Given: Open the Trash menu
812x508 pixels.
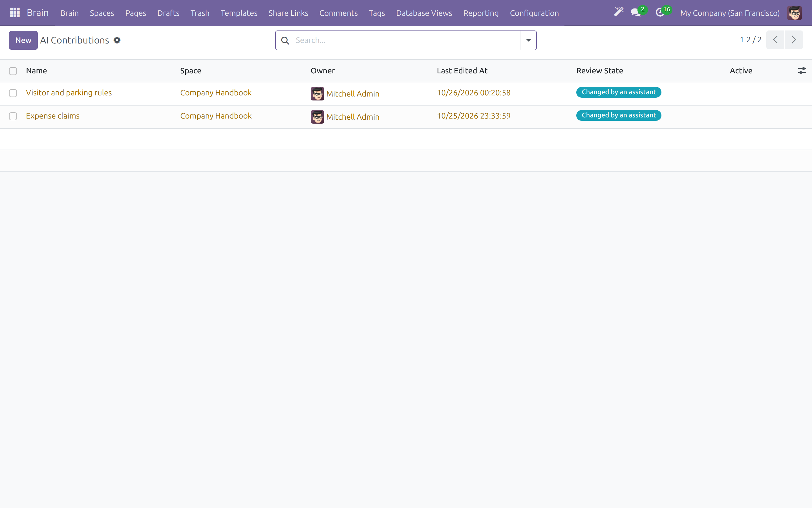Looking at the screenshot, I should [x=200, y=13].
